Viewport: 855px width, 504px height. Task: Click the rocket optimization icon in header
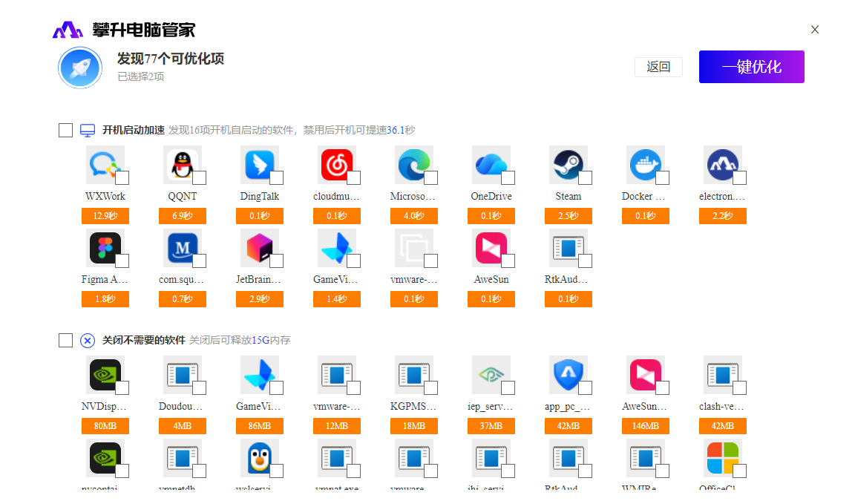pyautogui.click(x=80, y=68)
